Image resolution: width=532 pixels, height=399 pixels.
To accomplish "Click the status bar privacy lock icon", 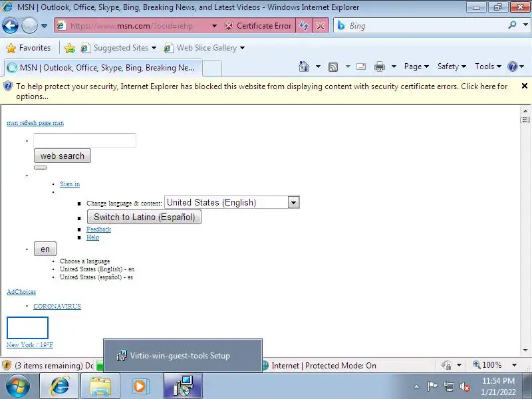I will click(x=446, y=365).
